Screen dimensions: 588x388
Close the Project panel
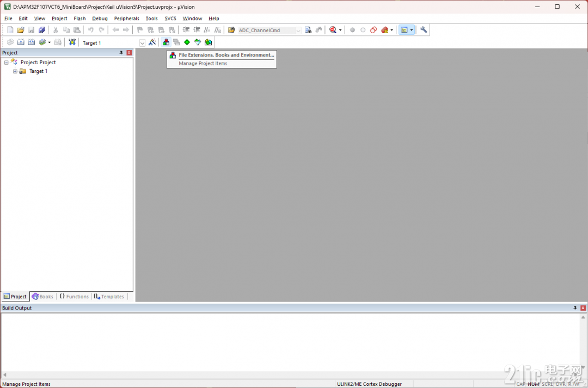(x=129, y=53)
